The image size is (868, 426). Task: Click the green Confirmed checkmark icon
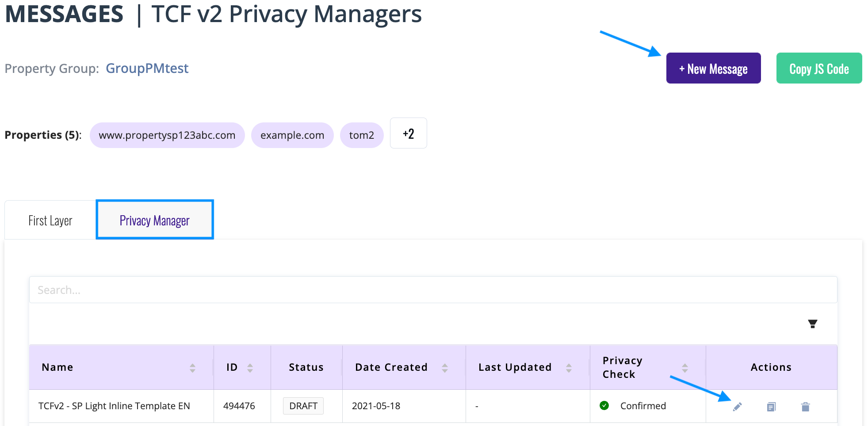coord(604,405)
